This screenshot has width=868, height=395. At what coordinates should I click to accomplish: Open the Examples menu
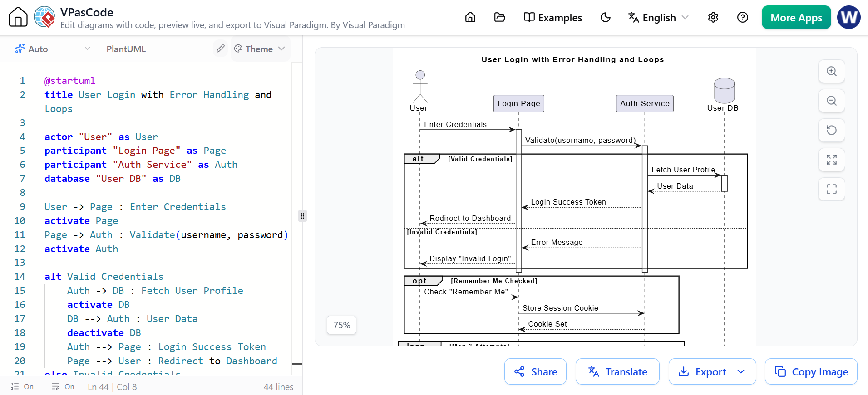[552, 18]
